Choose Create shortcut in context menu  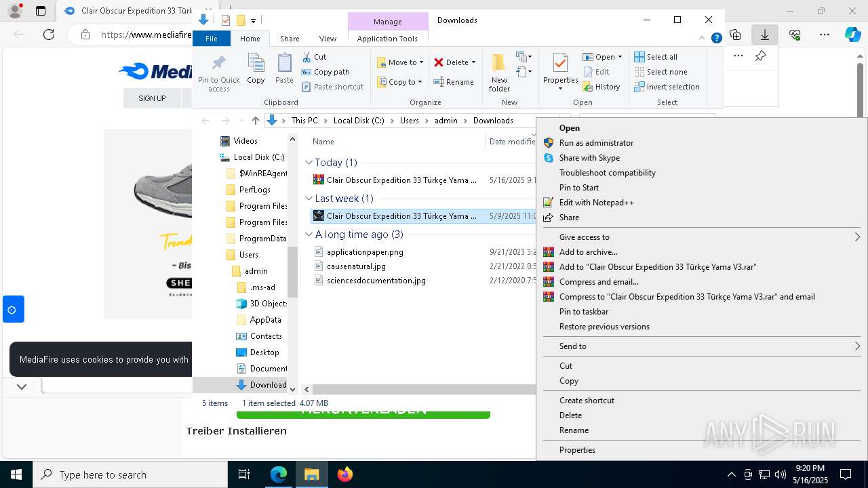(701, 401)
